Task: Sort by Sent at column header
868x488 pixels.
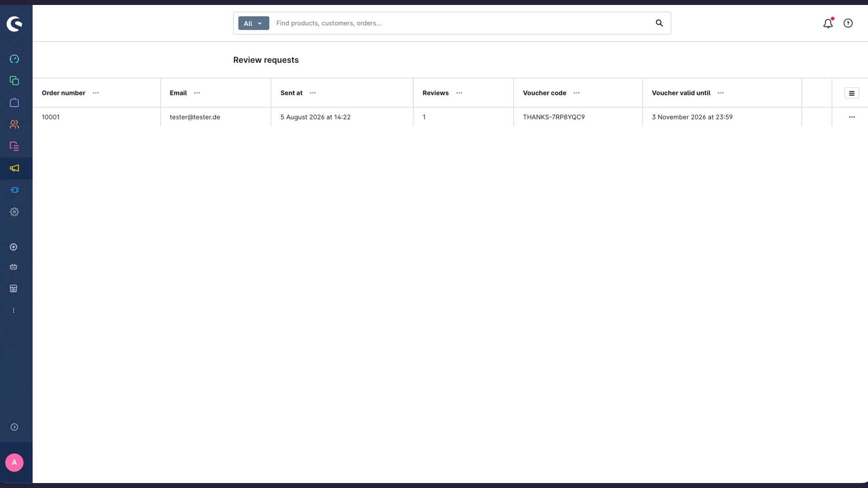Action: (291, 93)
